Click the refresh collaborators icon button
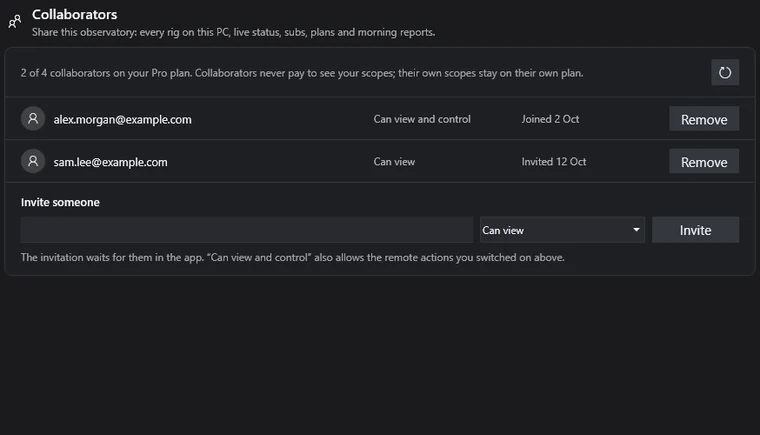760x435 pixels. point(725,73)
